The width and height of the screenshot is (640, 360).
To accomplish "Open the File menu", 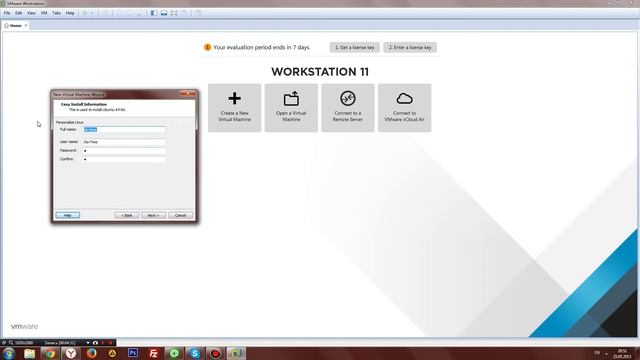I will pyautogui.click(x=7, y=13).
